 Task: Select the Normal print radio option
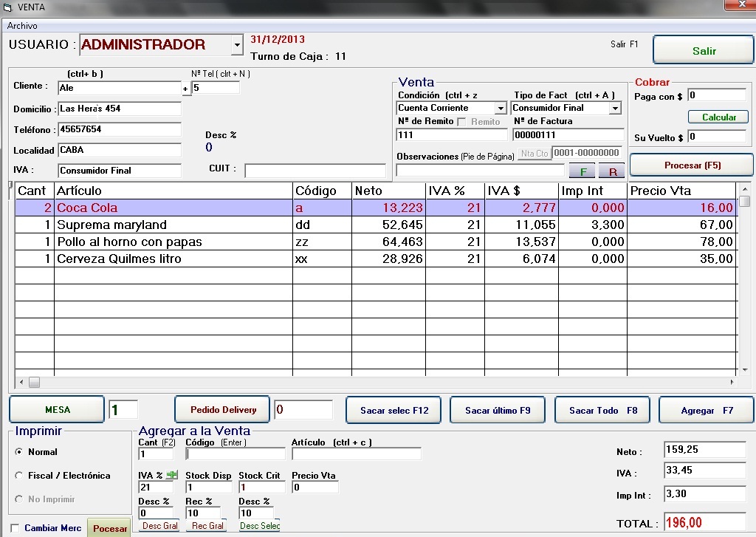click(18, 452)
